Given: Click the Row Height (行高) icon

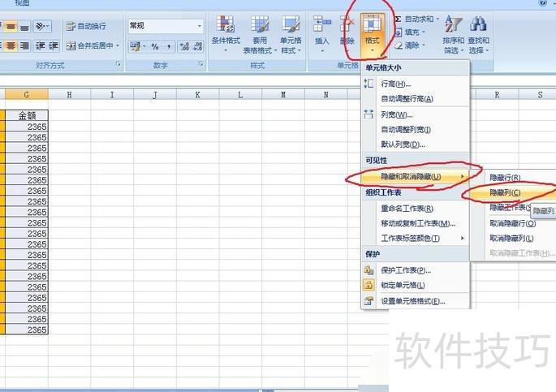Looking at the screenshot, I should click(x=369, y=84).
